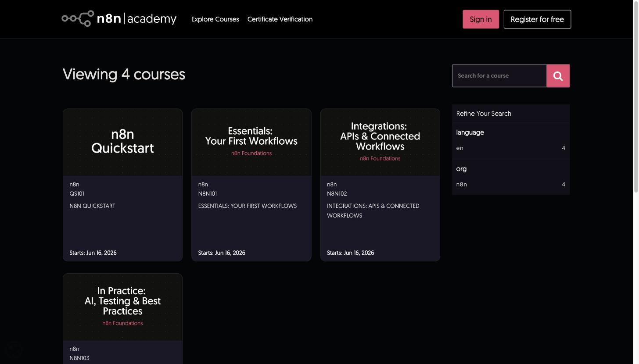The width and height of the screenshot is (639, 364).
Task: Click the org facet heading
Action: 461,169
